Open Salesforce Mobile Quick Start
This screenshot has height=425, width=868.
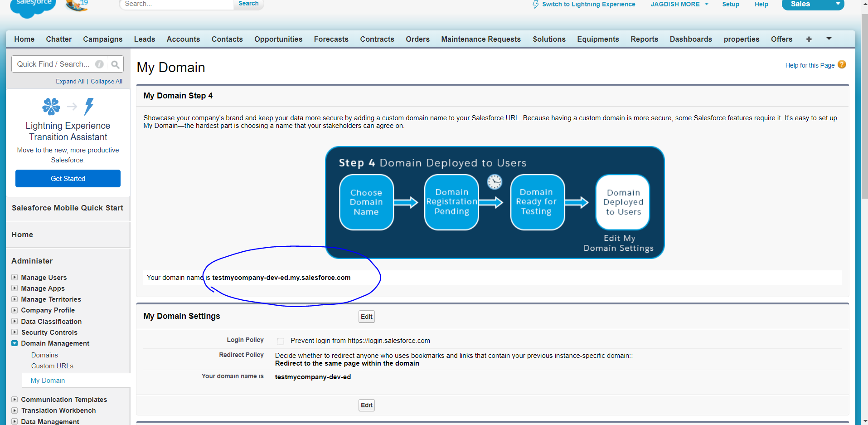[68, 208]
